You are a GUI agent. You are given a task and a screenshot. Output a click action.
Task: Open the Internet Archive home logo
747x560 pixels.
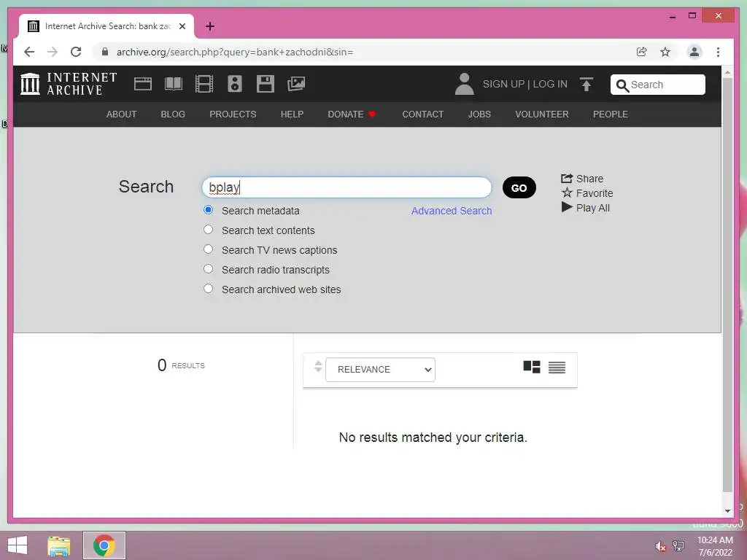(69, 84)
